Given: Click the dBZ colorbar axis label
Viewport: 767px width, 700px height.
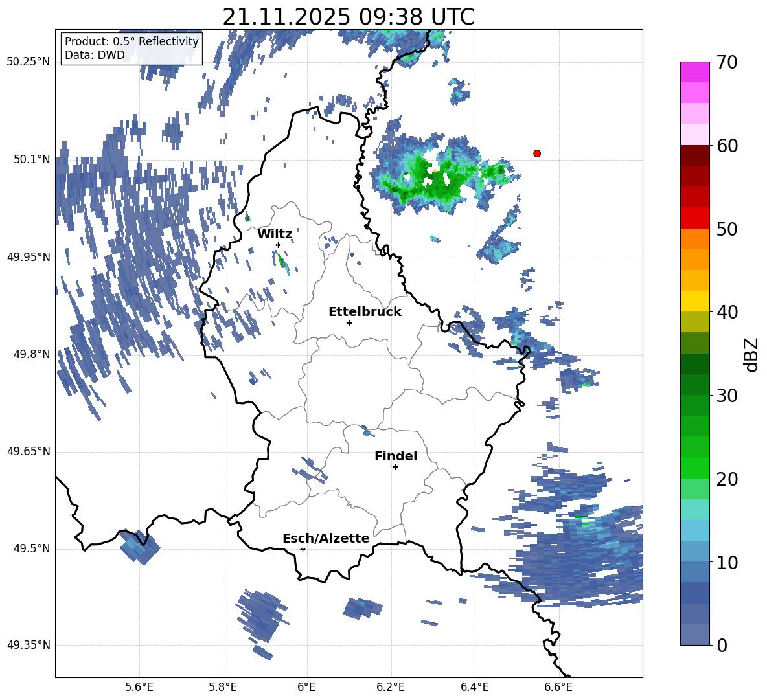Looking at the screenshot, I should pyautogui.click(x=750, y=354).
